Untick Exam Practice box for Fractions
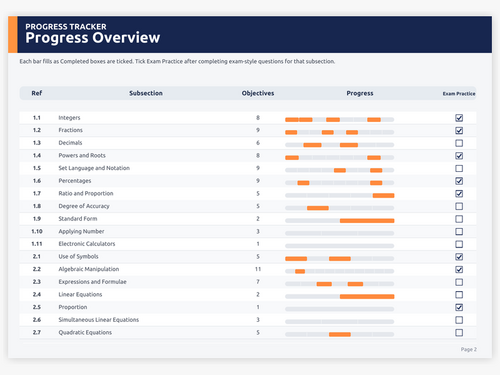Image resolution: width=500 pixels, height=375 pixels. click(x=459, y=130)
